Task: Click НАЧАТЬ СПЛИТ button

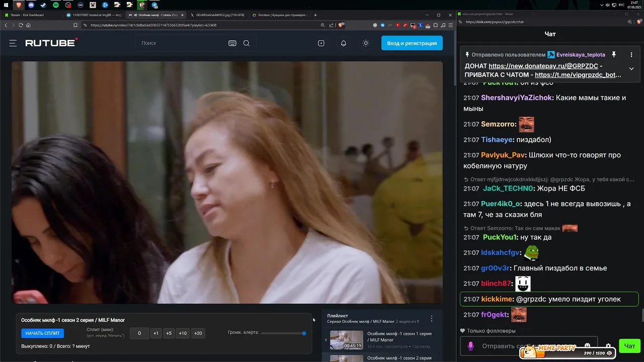Action: pyautogui.click(x=42, y=333)
